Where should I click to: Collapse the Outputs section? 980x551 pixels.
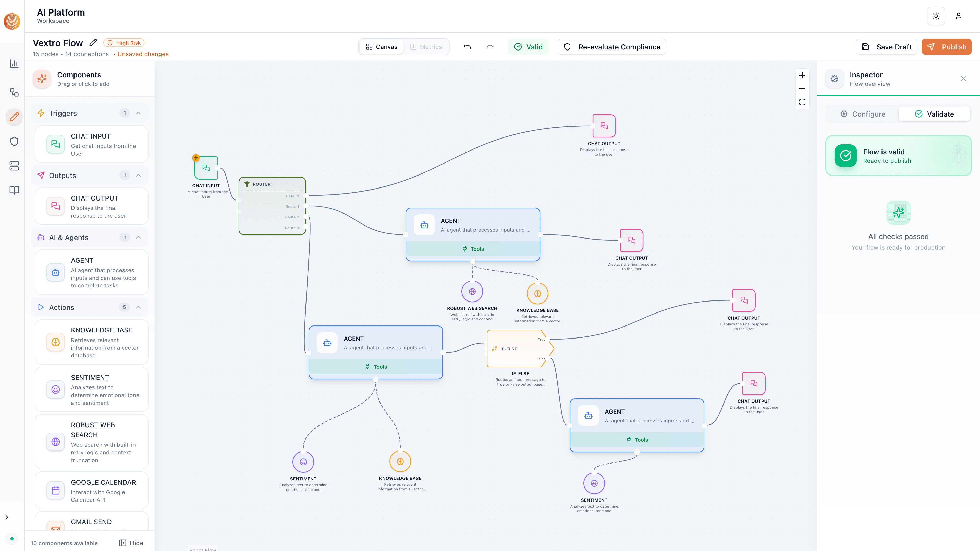pos(139,175)
